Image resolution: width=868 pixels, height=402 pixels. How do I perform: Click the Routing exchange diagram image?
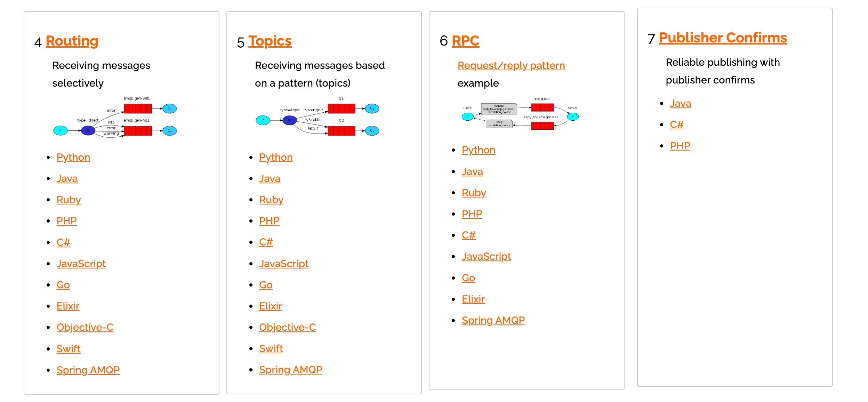pos(115,118)
